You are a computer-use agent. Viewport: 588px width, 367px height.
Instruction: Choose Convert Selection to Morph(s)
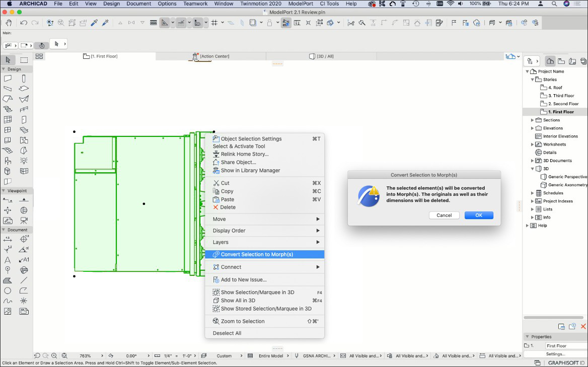tap(265, 254)
